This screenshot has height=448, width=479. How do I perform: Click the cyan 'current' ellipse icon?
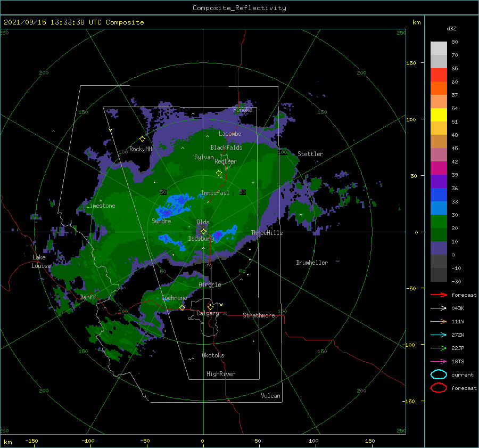(439, 374)
